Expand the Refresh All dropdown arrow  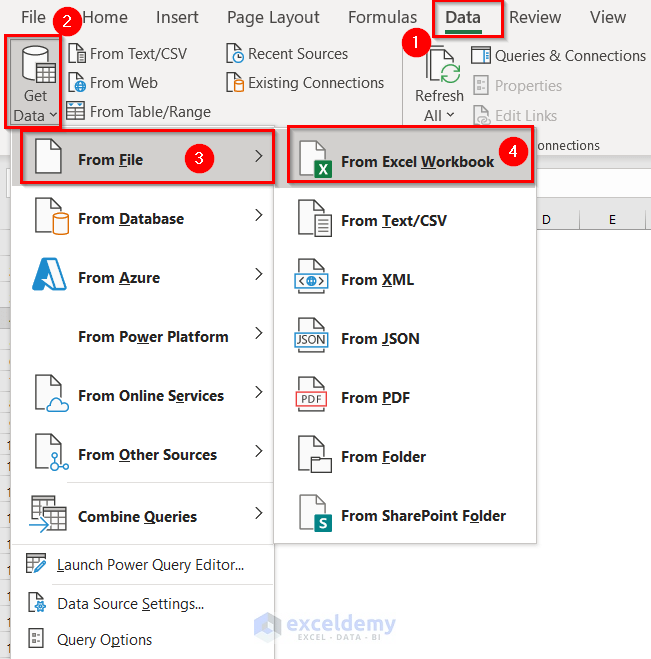click(x=451, y=115)
